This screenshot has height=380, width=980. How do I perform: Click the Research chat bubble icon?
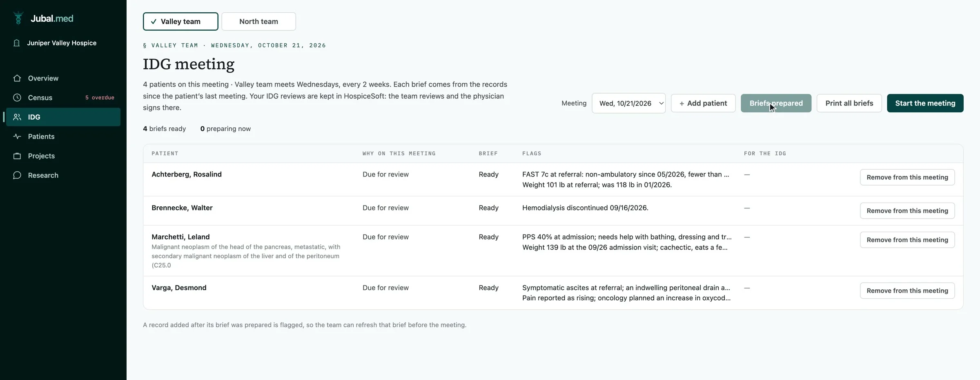17,175
